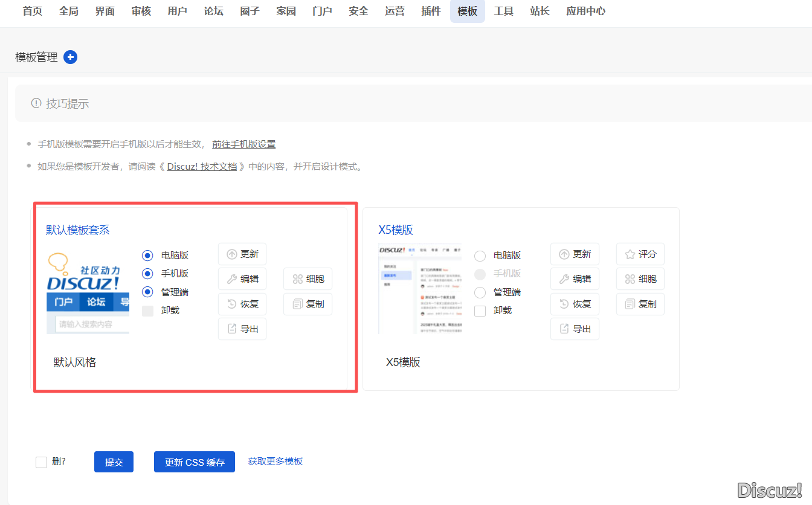Open the 获取更多模板 link
This screenshot has width=812, height=505.
(x=275, y=461)
